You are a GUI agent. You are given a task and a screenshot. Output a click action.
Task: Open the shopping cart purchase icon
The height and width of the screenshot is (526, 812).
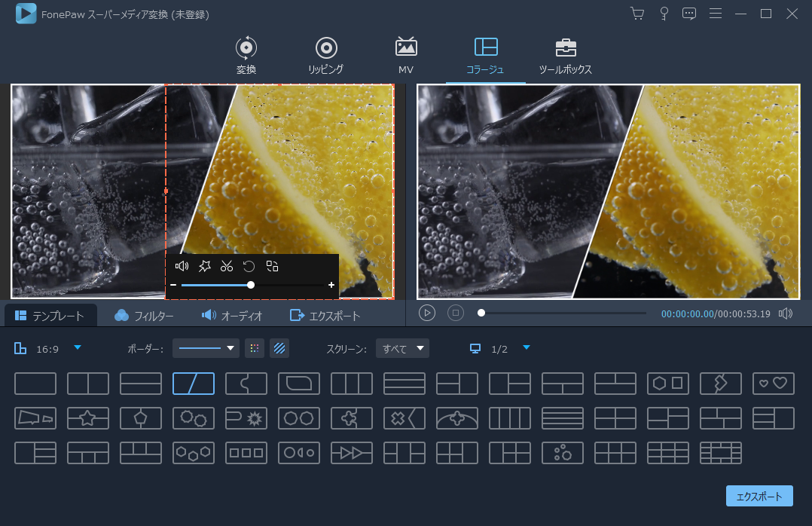637,14
